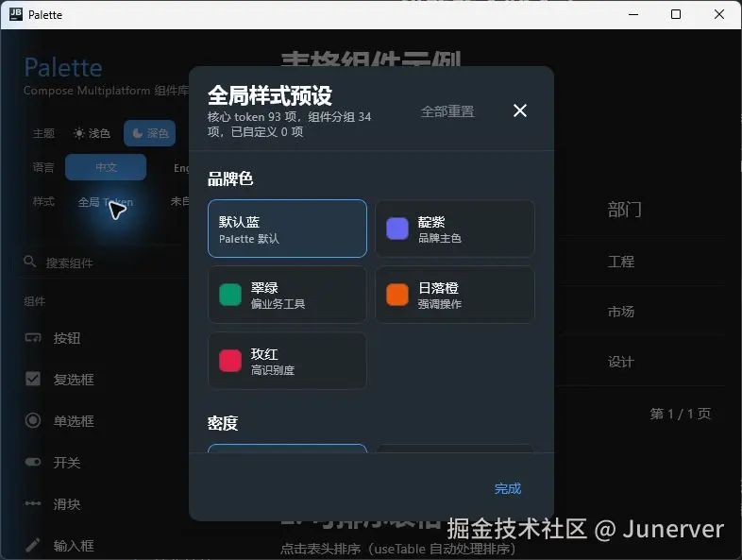The image size is (742, 560).
Task: Click the toggle icon beside 开关
Action: click(x=33, y=462)
